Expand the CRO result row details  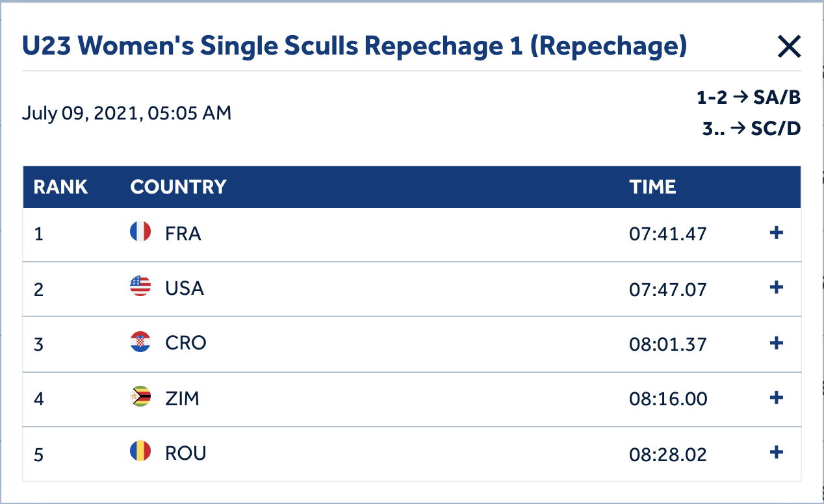coord(776,342)
